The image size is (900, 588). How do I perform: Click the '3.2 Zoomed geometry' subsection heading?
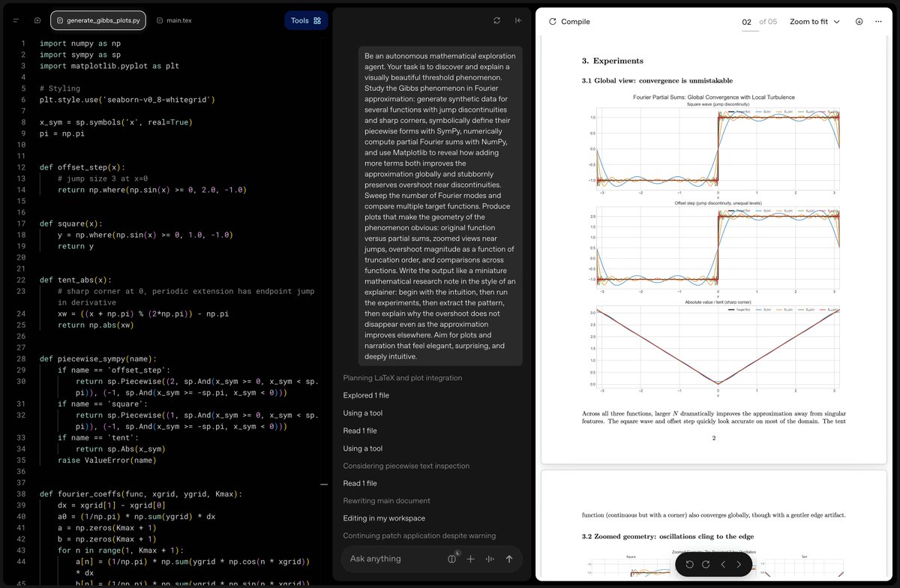pyautogui.click(x=667, y=536)
